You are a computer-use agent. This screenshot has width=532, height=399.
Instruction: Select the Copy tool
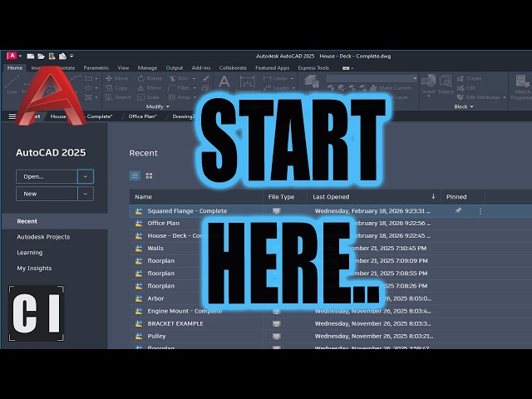tap(116, 88)
